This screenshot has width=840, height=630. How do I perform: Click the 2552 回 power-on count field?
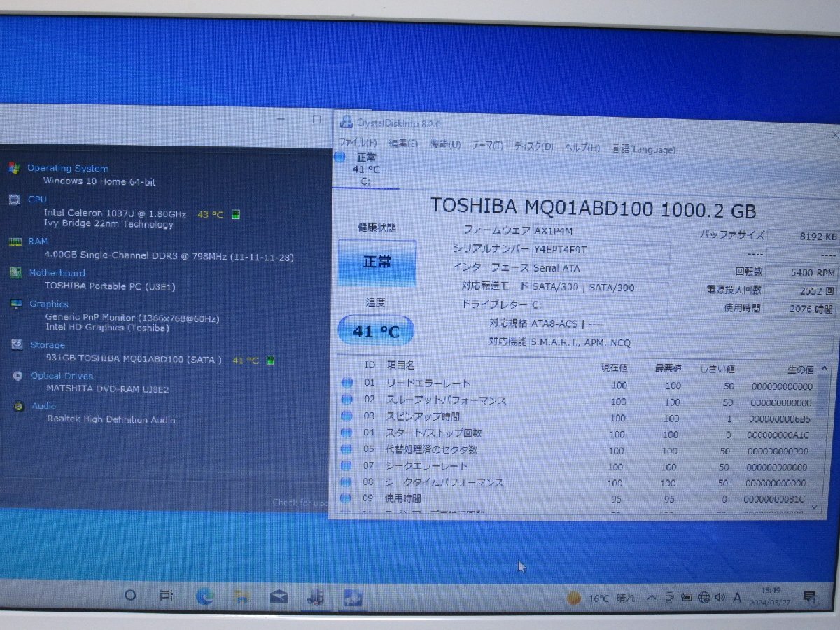point(802,290)
